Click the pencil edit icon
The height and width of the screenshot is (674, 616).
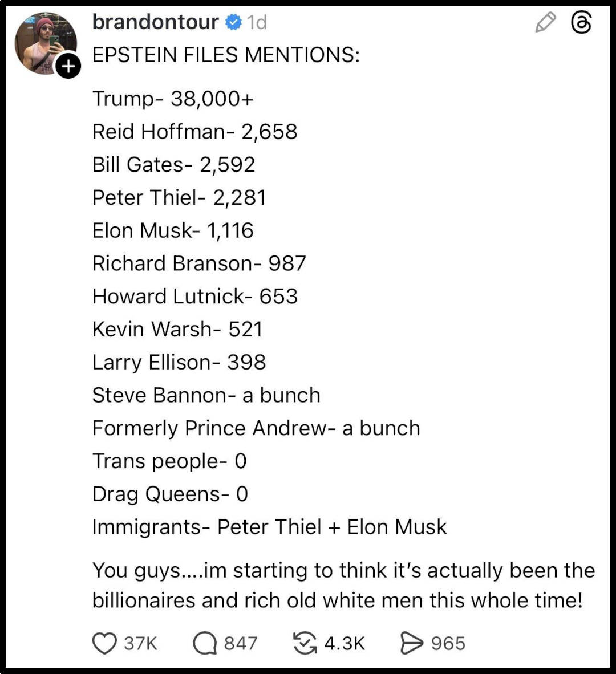pos(545,22)
